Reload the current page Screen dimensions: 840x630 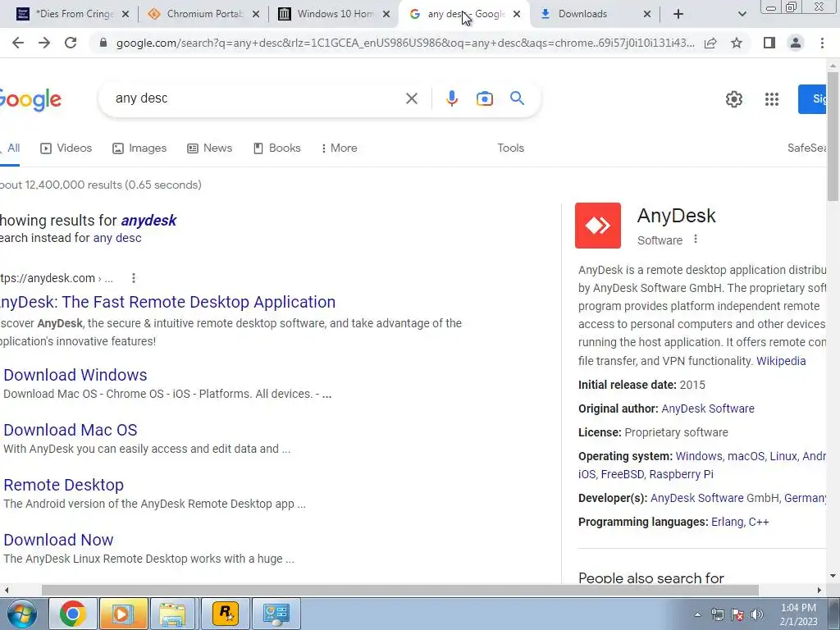pos(71,43)
